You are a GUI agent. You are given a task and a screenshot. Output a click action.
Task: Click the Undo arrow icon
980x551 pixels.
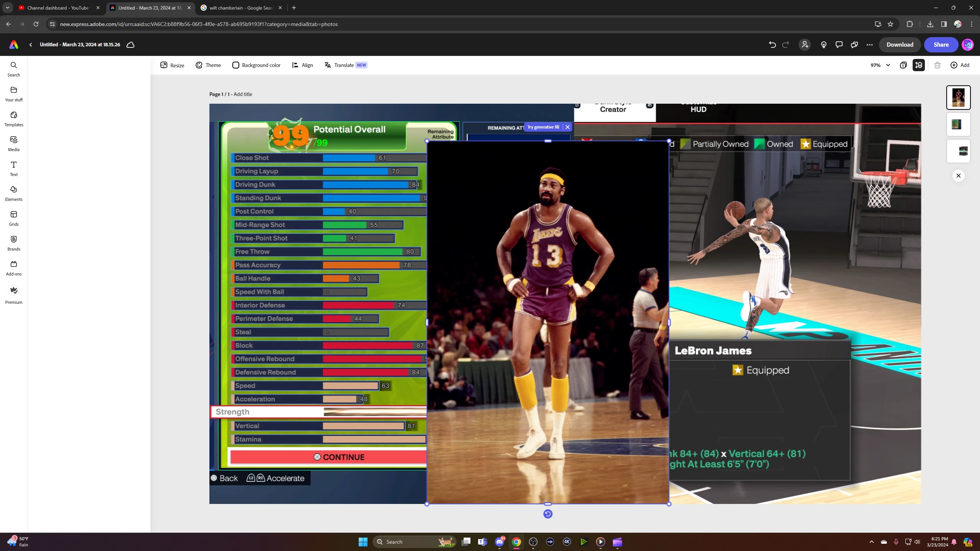coord(772,45)
